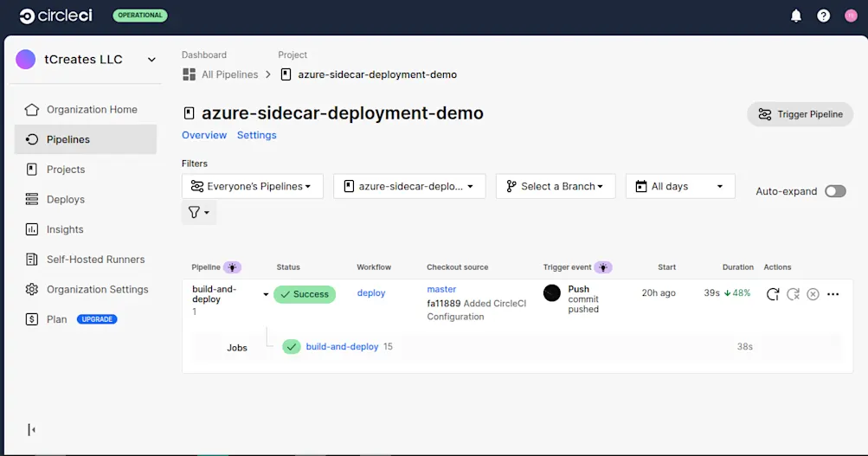Screen dimensions: 868x456
Task: Click the Push trigger author avatar
Action: tap(552, 292)
